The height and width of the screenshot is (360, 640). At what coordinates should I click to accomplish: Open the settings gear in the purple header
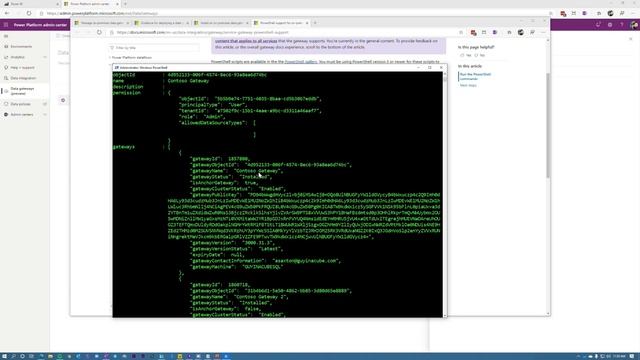coord(610,25)
